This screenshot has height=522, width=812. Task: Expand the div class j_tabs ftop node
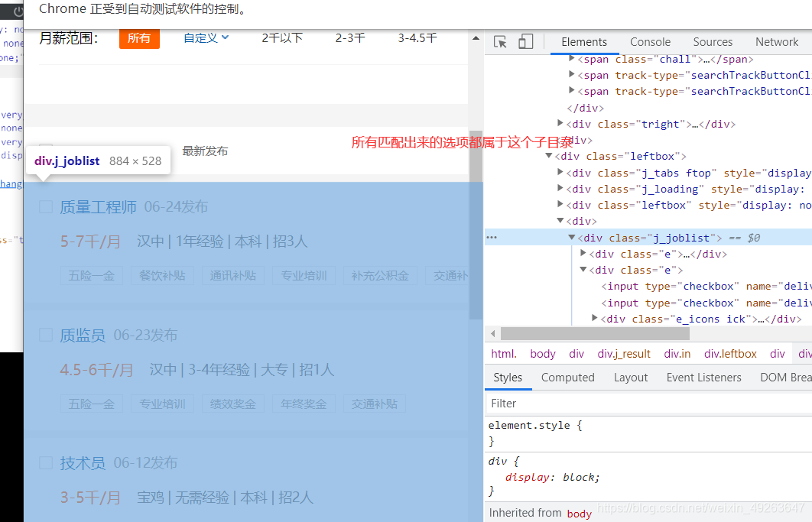tap(560, 172)
